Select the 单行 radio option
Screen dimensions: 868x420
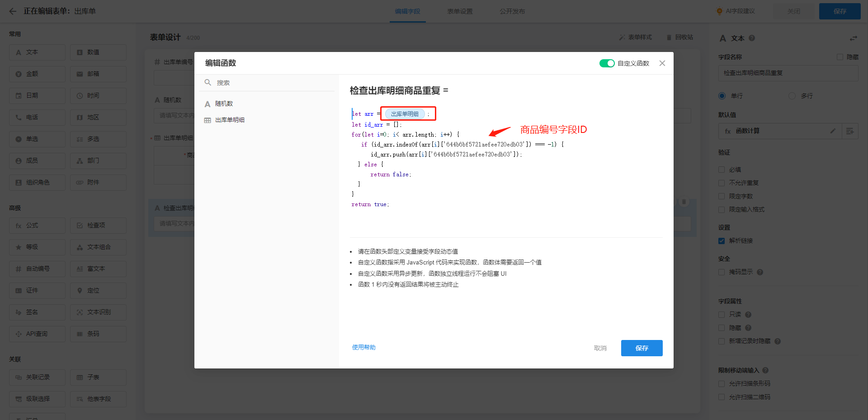[x=722, y=96]
